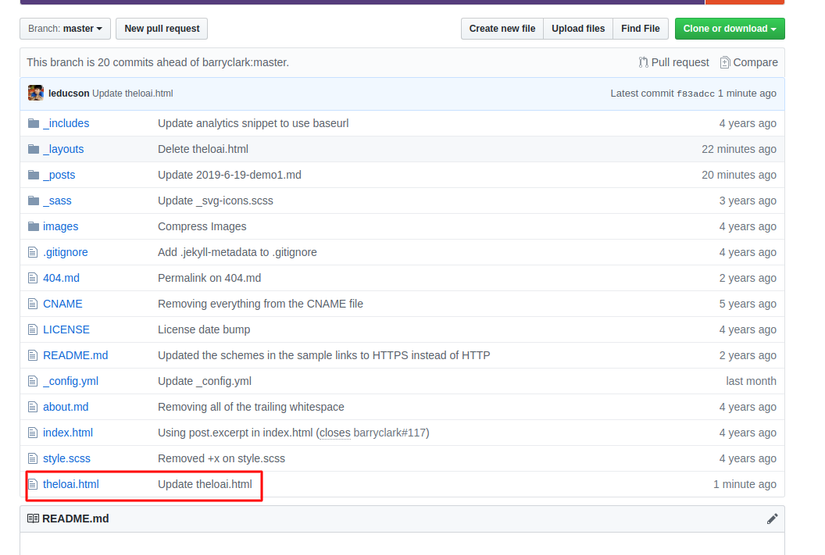Viewport: 825px width, 555px height.
Task: Click the README.md file icon in file list
Action: pyautogui.click(x=33, y=355)
